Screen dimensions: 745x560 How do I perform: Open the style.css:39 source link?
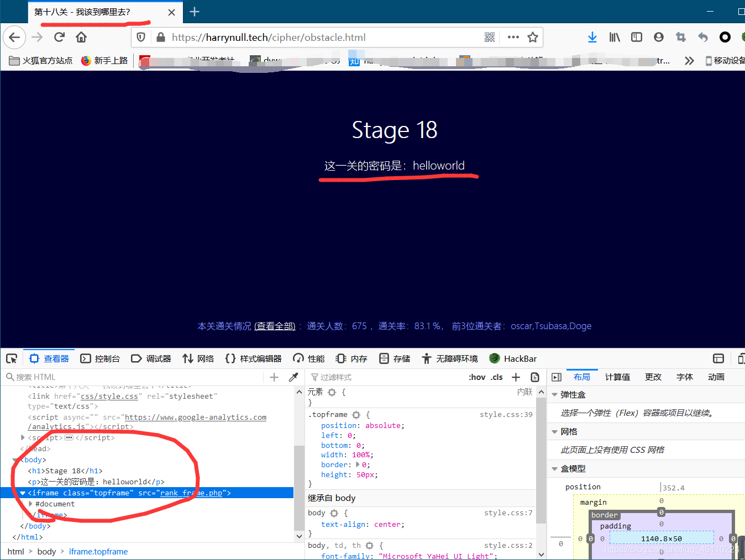pyautogui.click(x=506, y=414)
